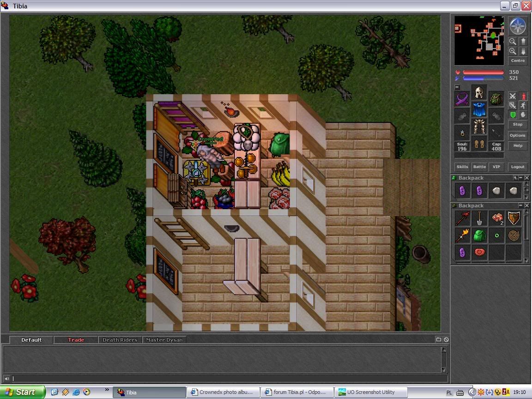Click the up arrow of the lower Backpack scrollbar

click(x=526, y=212)
